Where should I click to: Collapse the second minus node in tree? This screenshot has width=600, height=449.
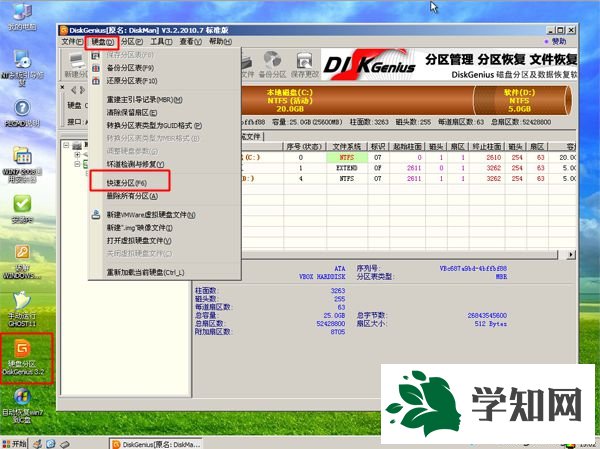[x=77, y=164]
